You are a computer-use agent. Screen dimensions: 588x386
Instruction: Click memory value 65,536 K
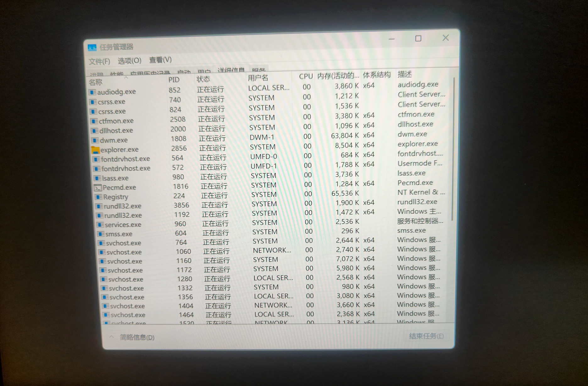pyautogui.click(x=345, y=193)
